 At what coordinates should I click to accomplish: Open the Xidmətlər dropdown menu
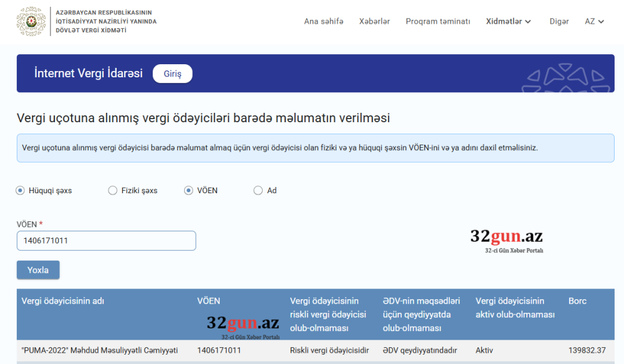click(x=505, y=21)
